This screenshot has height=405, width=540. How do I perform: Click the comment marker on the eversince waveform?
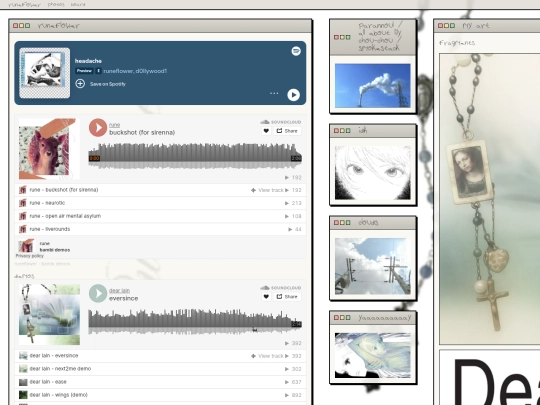(255, 330)
